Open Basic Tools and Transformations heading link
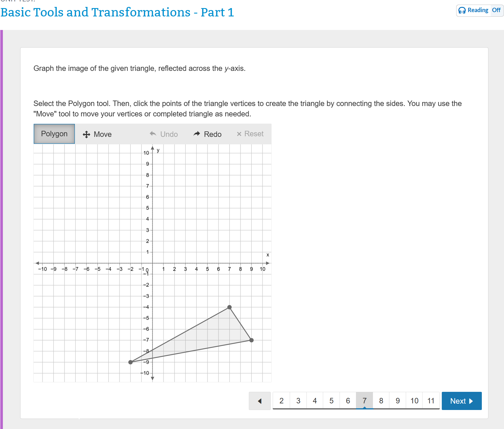Image resolution: width=504 pixels, height=429 pixels. [x=118, y=12]
